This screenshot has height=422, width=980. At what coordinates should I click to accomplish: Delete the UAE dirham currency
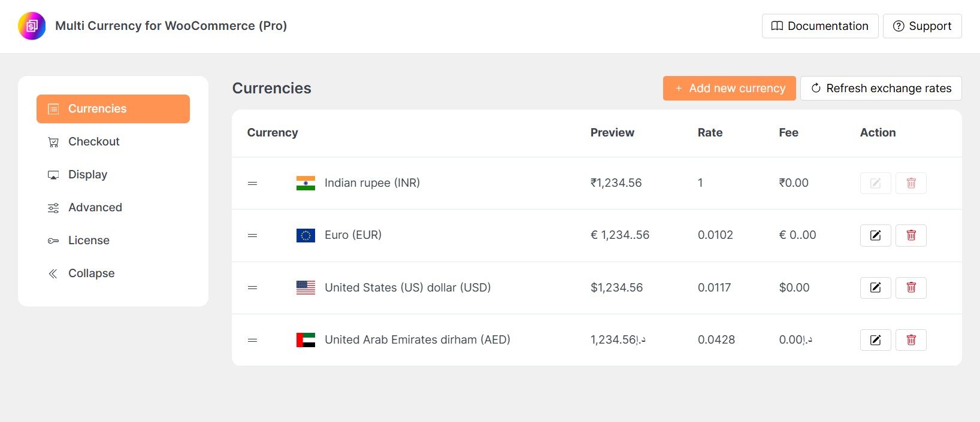pos(911,340)
